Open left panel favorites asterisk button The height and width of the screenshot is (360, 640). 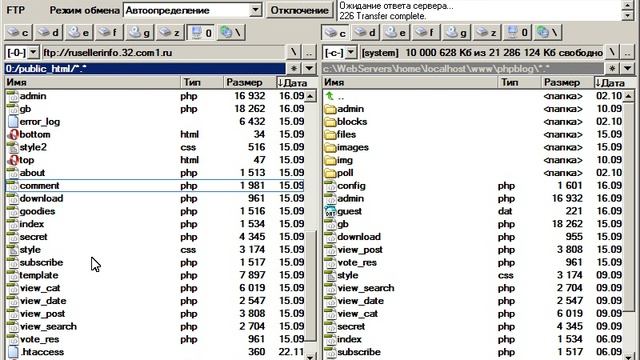click(x=293, y=69)
